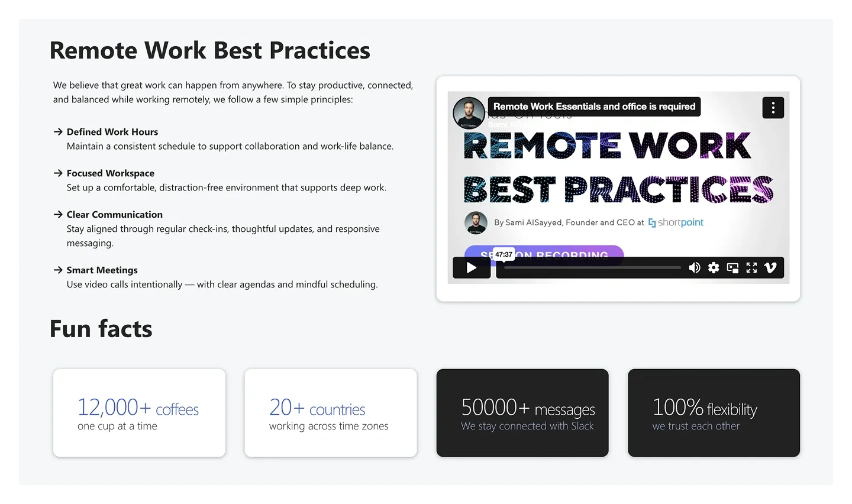Viewport: 852px width, 504px height.
Task: Select the '100% flexibility' dark card
Action: pos(714,413)
